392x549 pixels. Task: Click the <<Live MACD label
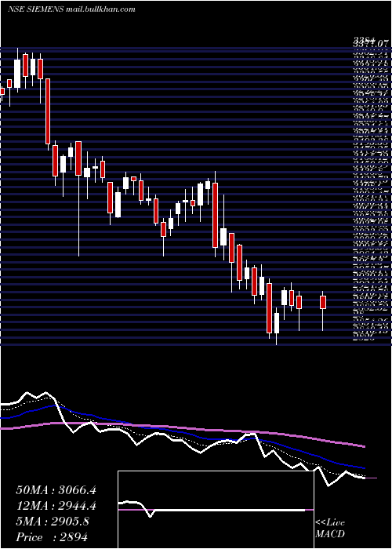coord(330,528)
